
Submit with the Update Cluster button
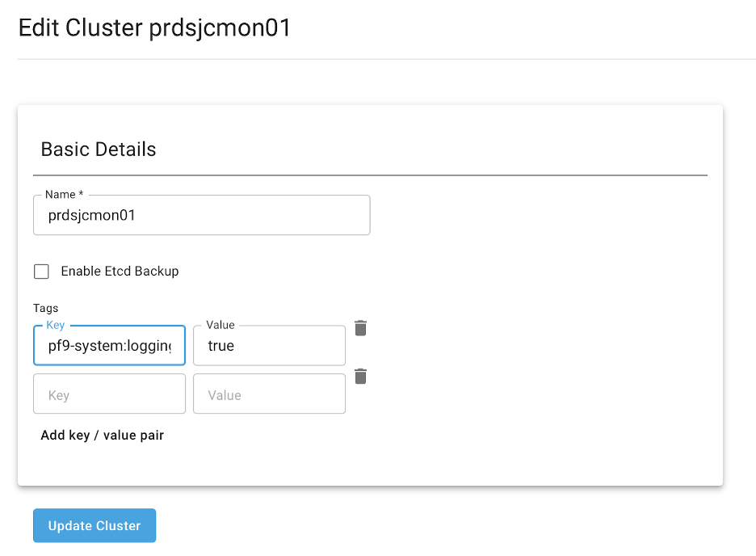tap(94, 525)
